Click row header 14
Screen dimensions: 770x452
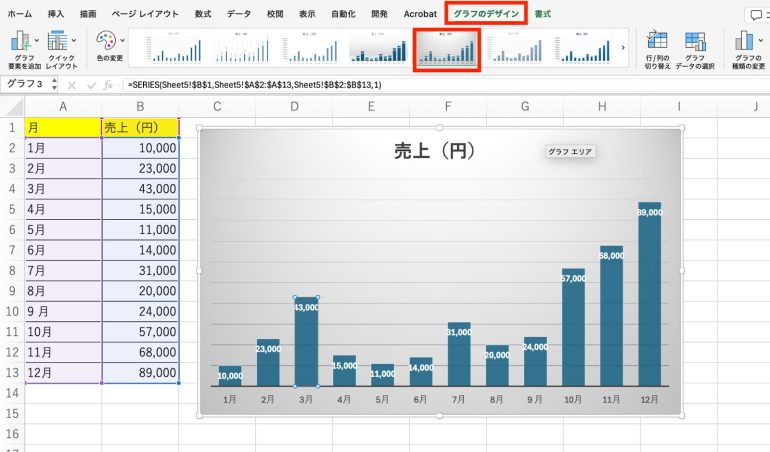pos(12,393)
